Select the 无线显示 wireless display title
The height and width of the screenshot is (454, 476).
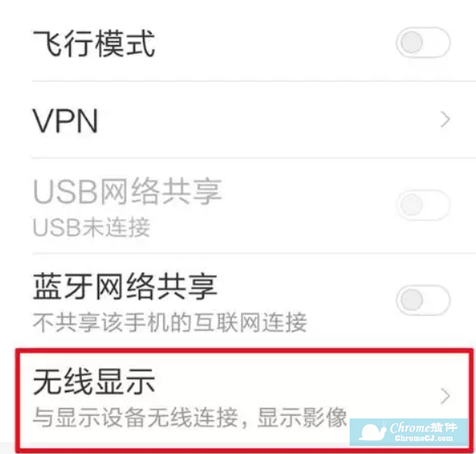point(94,382)
